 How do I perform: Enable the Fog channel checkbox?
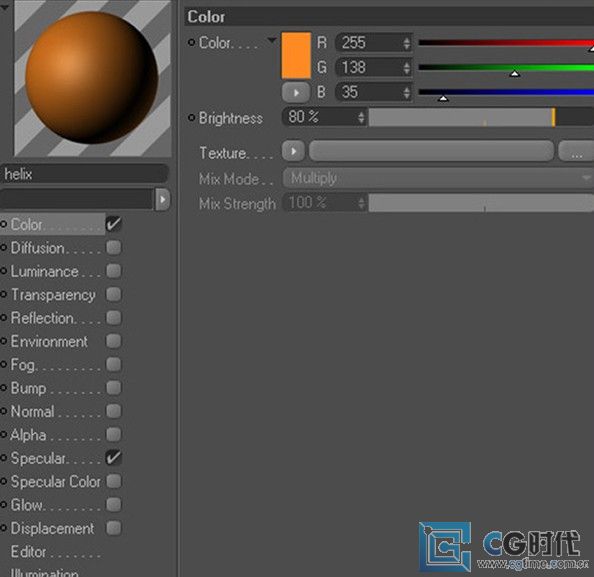coord(114,364)
